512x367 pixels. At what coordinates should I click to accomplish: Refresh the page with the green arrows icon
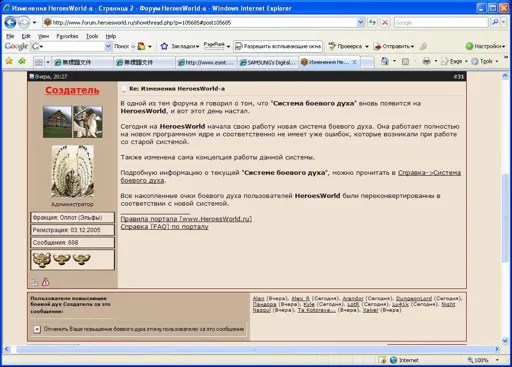coord(372,23)
